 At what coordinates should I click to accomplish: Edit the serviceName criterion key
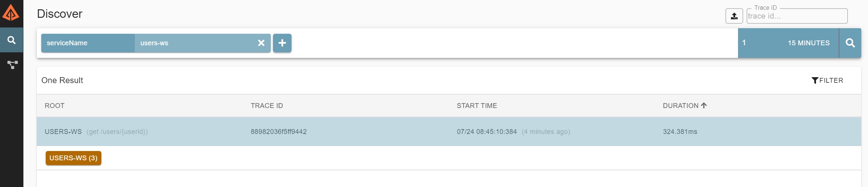click(88, 43)
